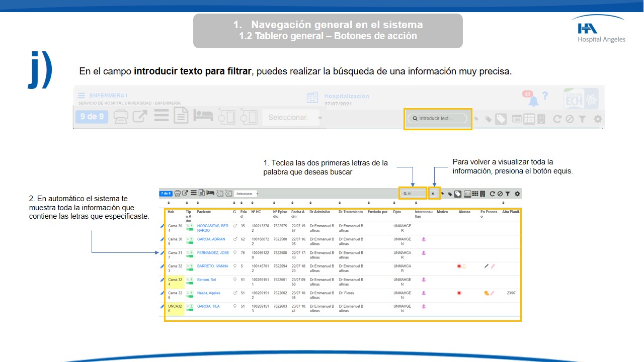Open patient link FERNANDEZ, JOSE
The image size is (644, 362).
[x=213, y=253]
